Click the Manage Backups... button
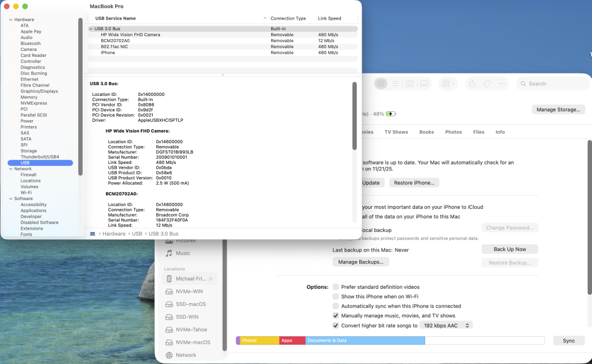 [x=361, y=262]
